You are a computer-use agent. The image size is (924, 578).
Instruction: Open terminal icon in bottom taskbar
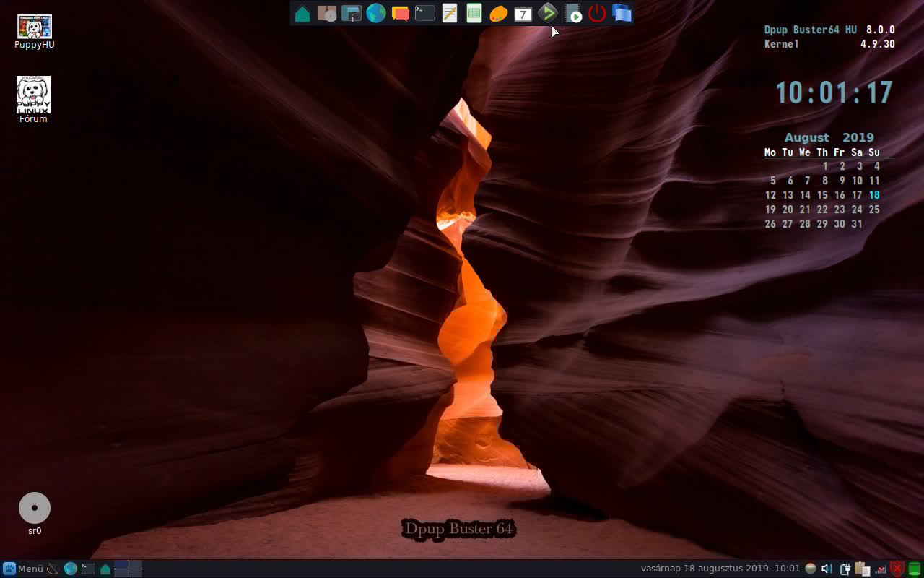(88, 569)
